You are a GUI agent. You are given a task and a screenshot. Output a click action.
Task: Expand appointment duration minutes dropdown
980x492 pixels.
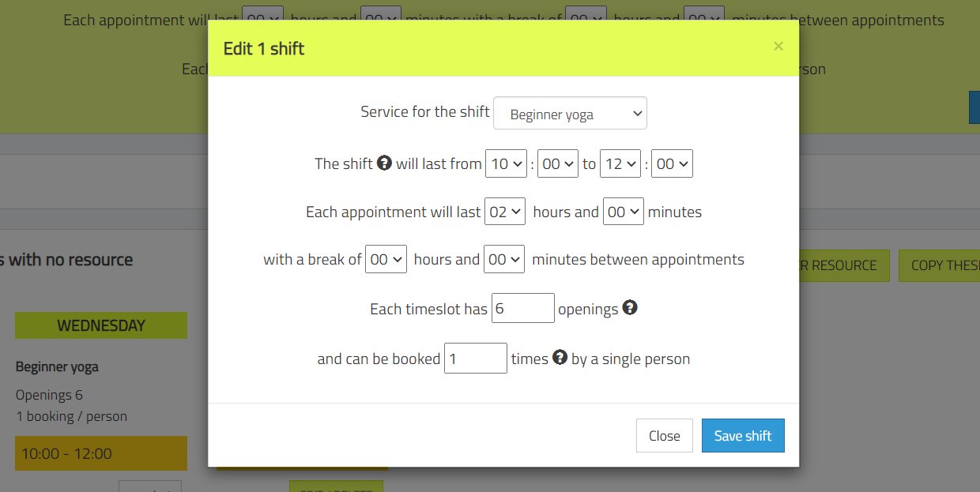click(x=624, y=211)
